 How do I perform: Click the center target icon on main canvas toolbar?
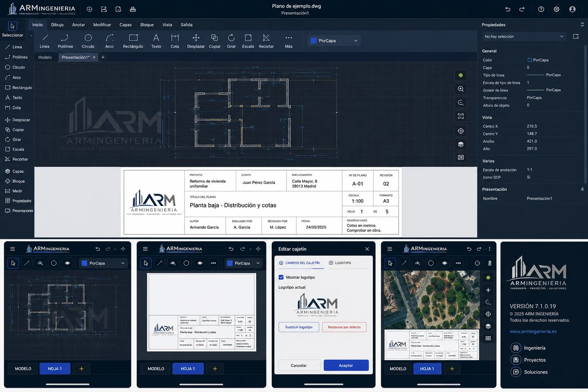tap(460, 131)
